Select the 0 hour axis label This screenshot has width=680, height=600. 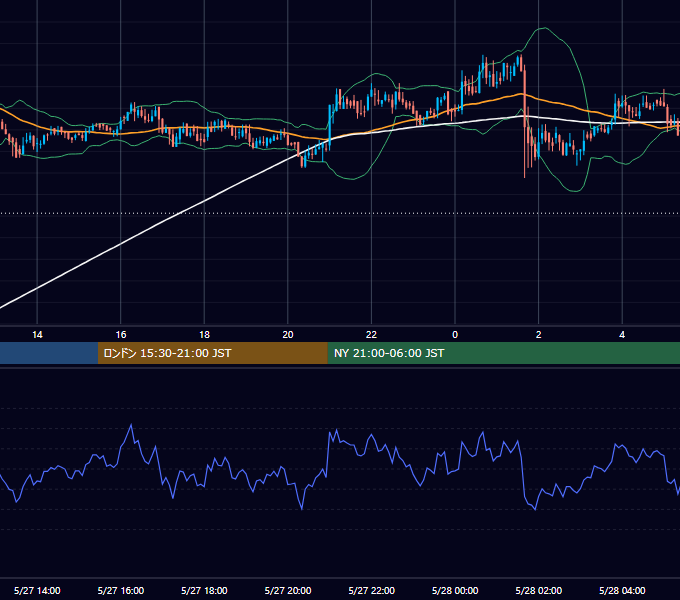tap(455, 335)
